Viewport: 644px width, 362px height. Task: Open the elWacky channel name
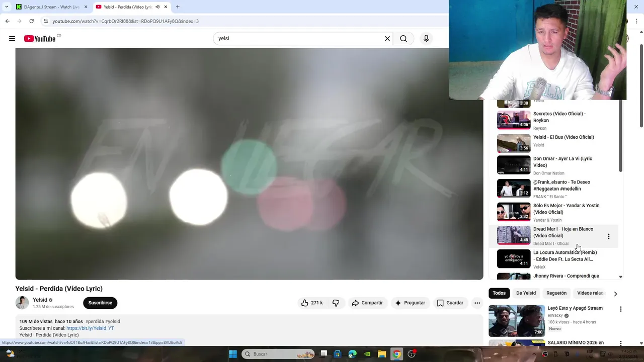pyautogui.click(x=555, y=316)
